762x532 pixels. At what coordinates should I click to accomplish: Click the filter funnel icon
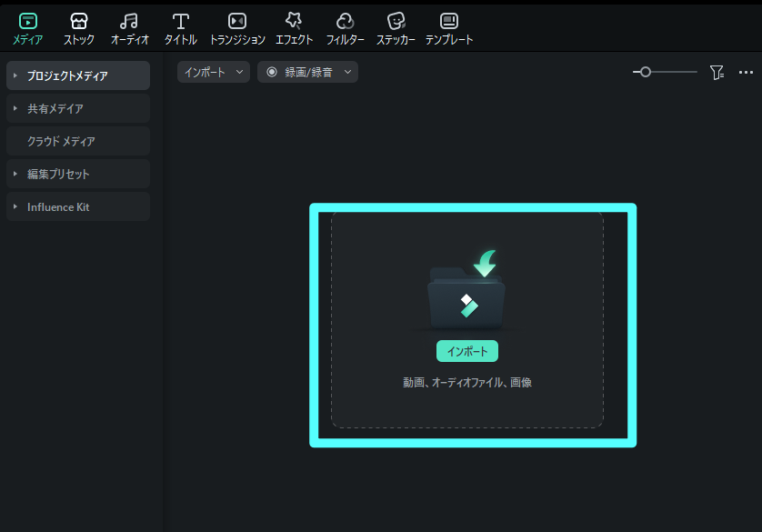click(717, 72)
